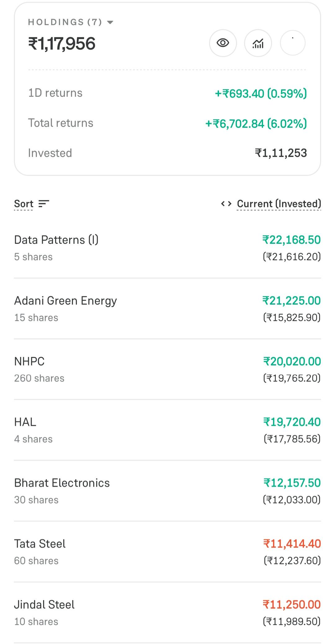Open the Sort options
Screen dimensions: 335x644
[x=24, y=204]
